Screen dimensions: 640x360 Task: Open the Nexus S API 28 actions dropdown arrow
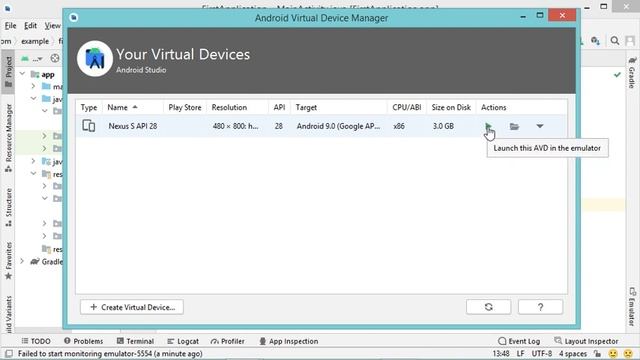click(x=540, y=126)
